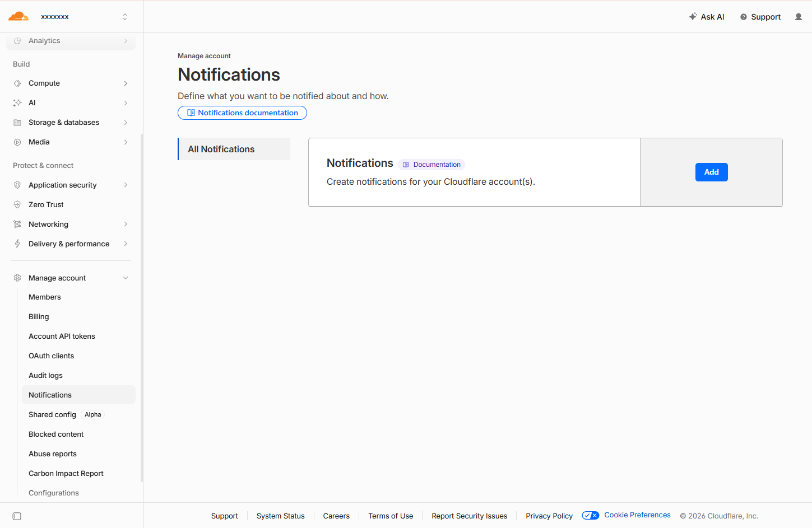
Task: Go to Account API tokens
Action: tap(78, 337)
